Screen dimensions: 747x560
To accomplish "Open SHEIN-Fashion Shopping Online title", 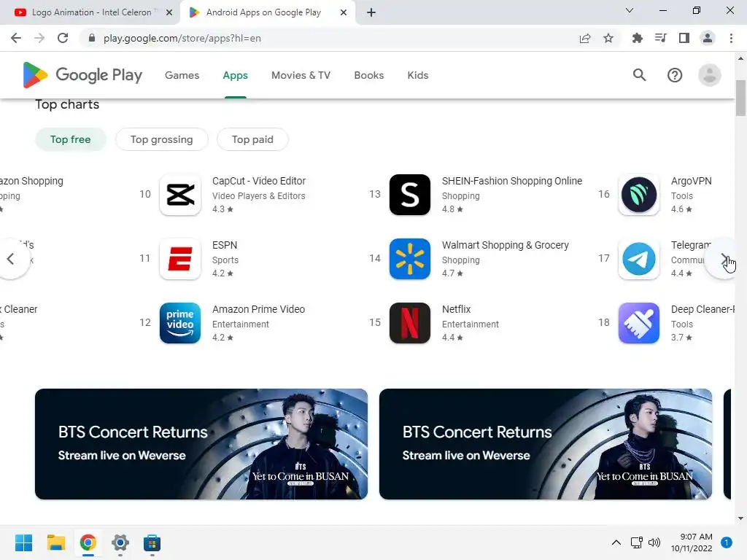I will pos(511,181).
